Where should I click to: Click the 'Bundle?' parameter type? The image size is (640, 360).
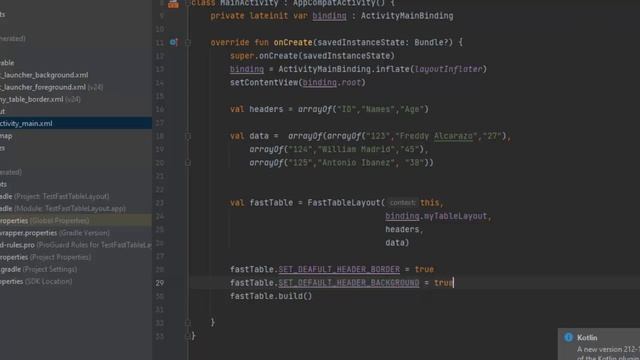431,42
